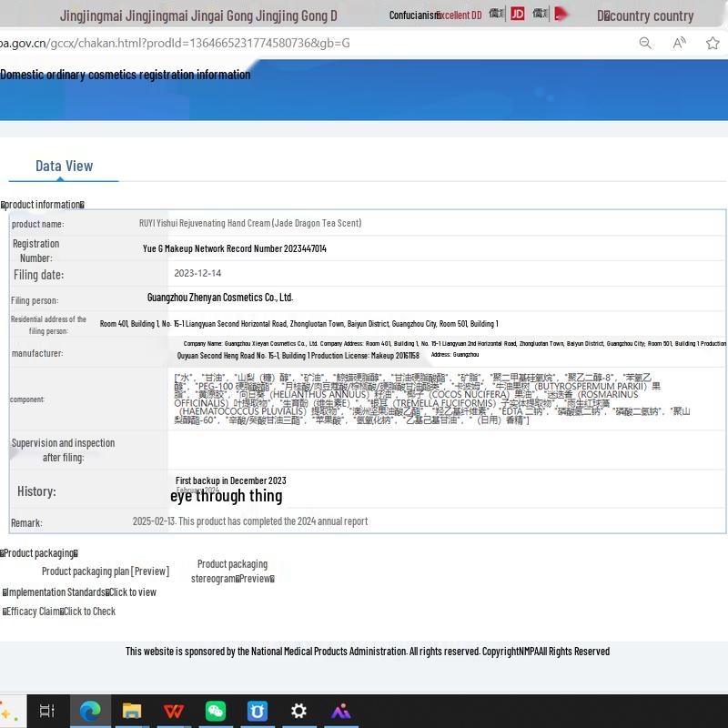Click the zoom out magnifier icon
728x728 pixels.
645,43
